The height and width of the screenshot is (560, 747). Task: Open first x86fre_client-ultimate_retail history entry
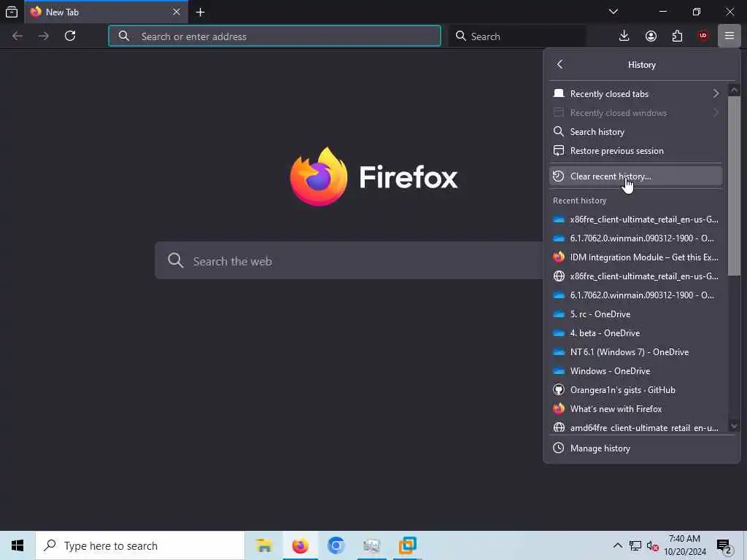(635, 219)
